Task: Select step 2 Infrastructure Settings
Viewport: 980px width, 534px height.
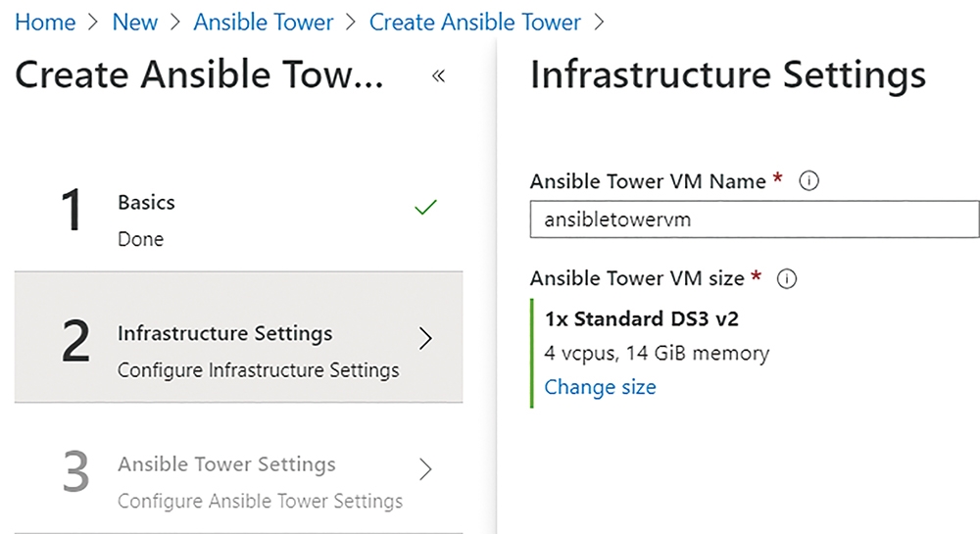Action: (x=239, y=337)
